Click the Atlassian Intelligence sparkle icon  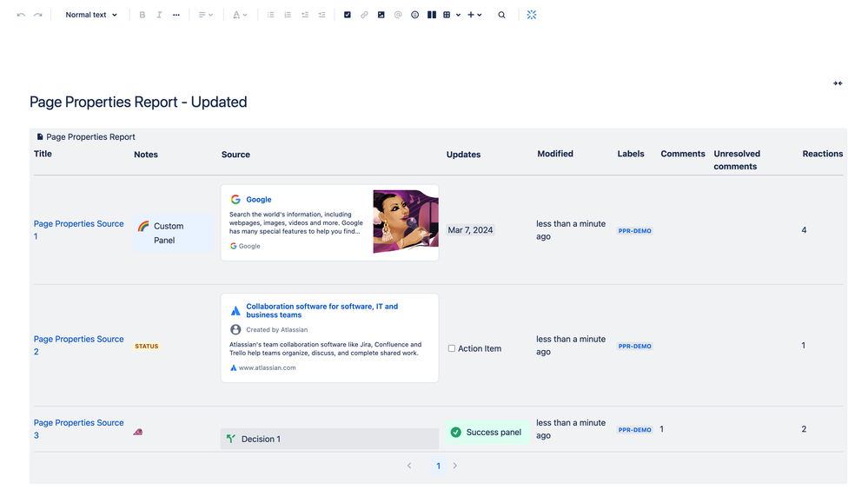point(532,15)
